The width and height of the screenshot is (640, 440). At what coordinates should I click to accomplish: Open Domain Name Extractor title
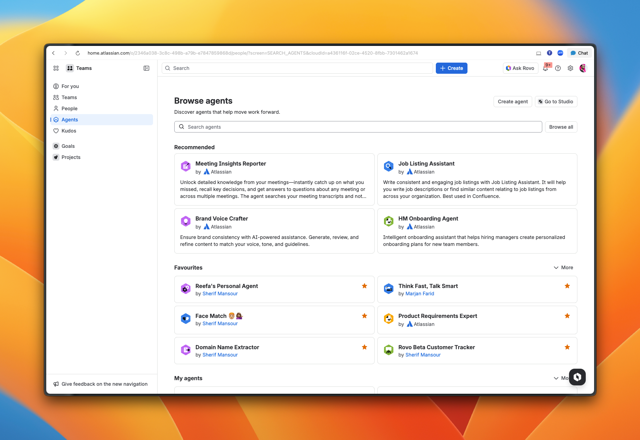pos(227,347)
